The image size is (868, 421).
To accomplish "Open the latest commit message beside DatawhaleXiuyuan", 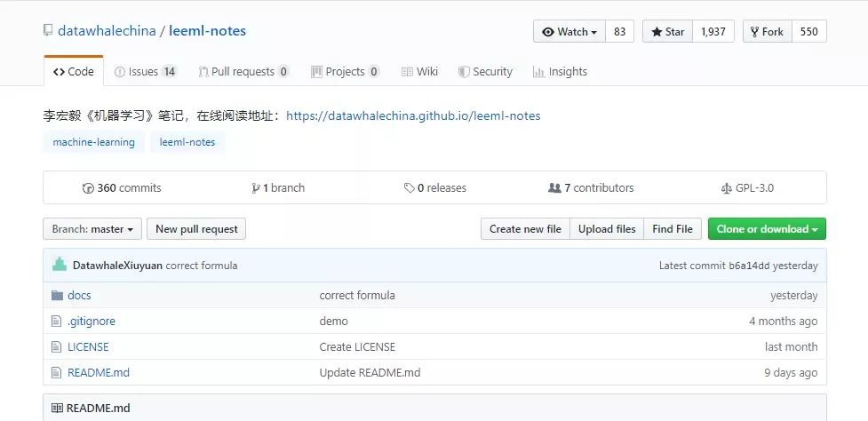I will (x=202, y=266).
